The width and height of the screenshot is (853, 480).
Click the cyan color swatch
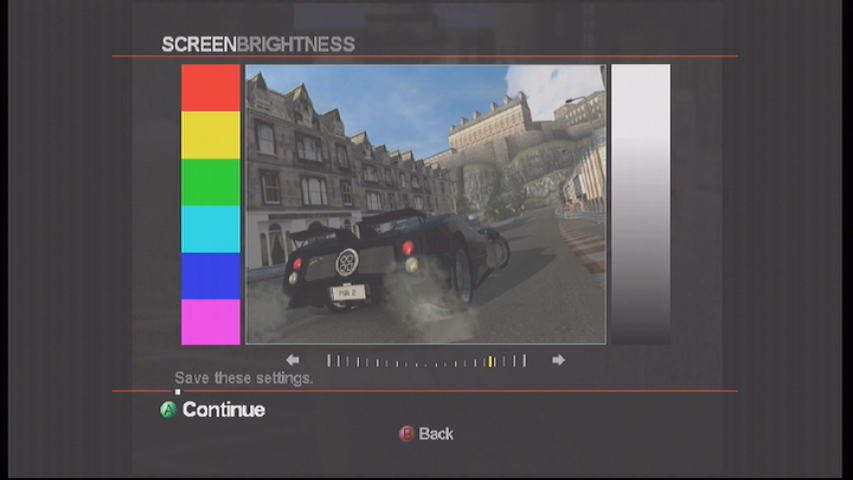click(211, 229)
